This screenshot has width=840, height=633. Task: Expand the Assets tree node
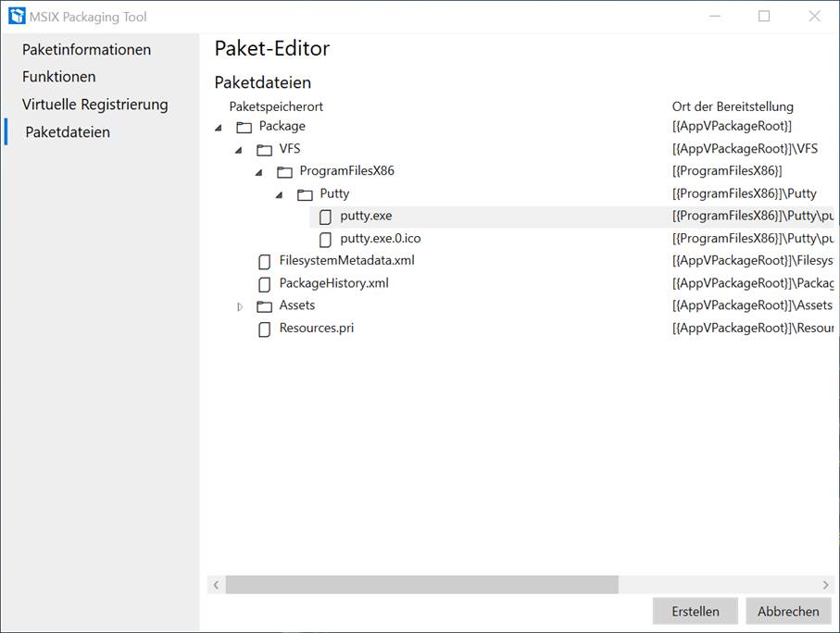coord(240,307)
